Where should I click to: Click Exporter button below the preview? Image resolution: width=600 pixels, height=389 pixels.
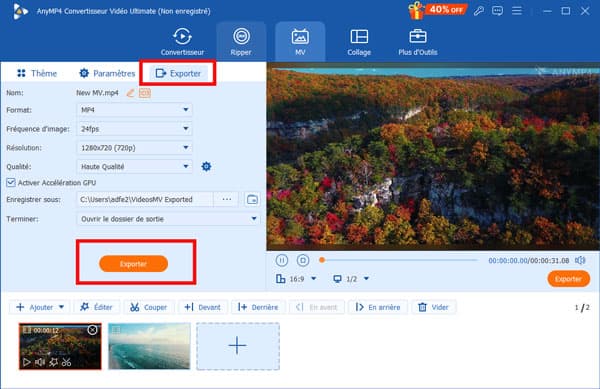(x=568, y=279)
